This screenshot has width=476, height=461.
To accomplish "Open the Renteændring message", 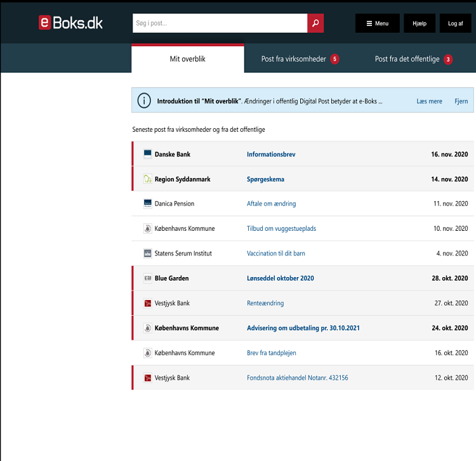I will point(265,303).
